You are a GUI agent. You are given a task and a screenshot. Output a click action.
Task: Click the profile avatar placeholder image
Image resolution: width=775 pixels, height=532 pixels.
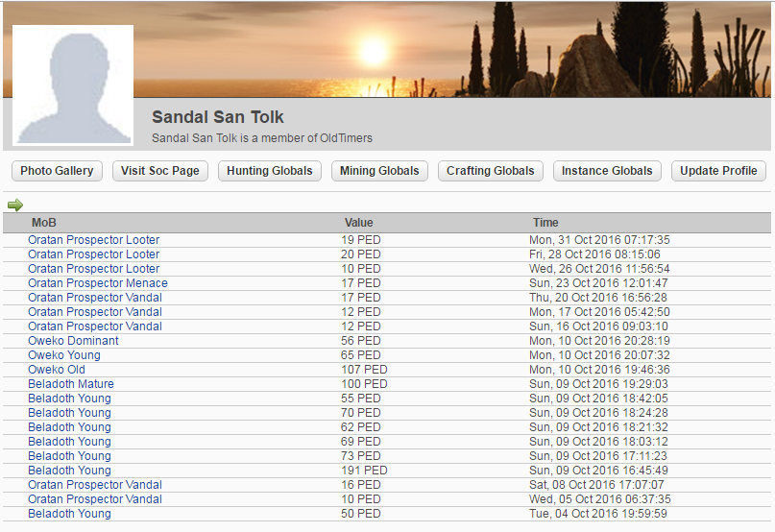click(x=73, y=85)
